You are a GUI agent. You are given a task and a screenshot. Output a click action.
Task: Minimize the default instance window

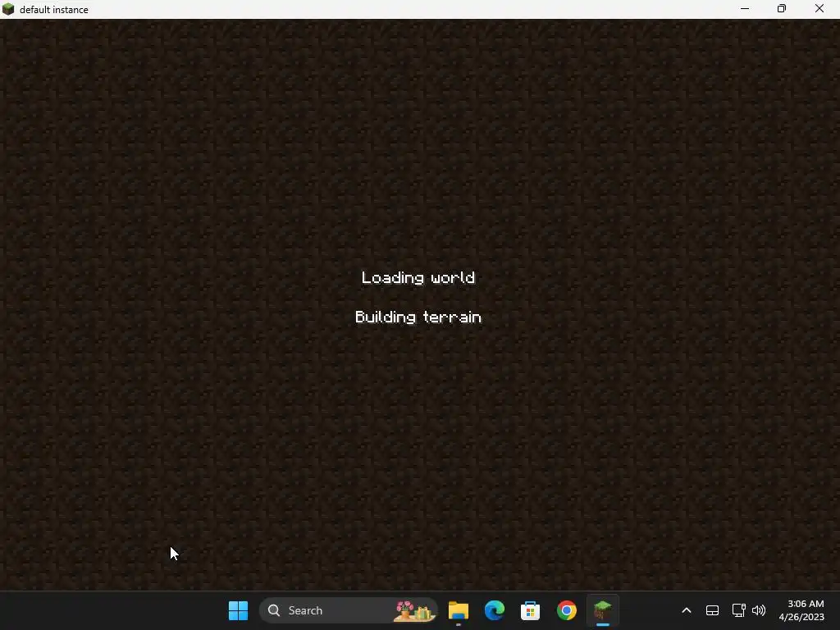coord(745,9)
